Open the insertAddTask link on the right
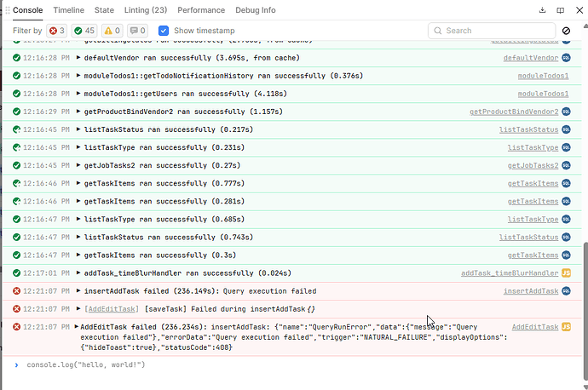 [531, 291]
